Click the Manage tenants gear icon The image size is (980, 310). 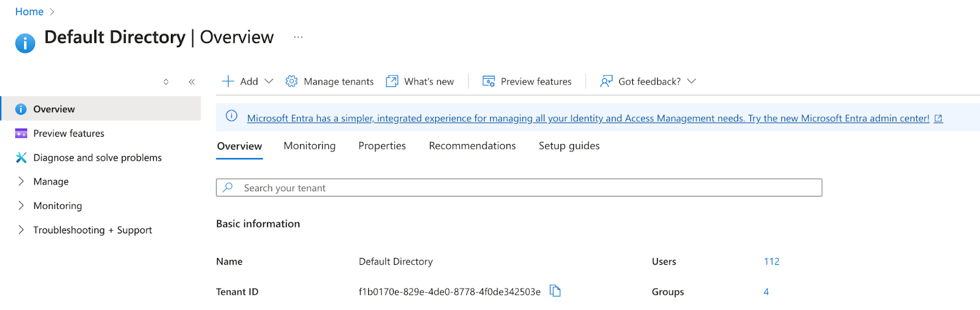(x=292, y=81)
